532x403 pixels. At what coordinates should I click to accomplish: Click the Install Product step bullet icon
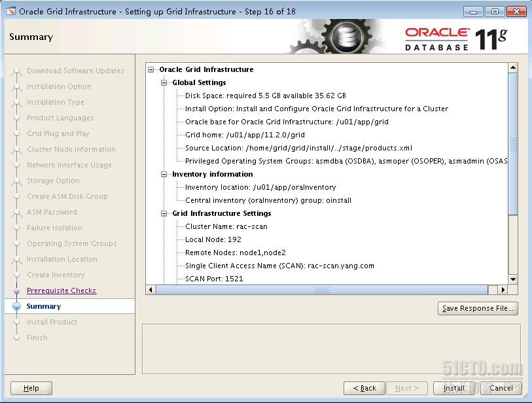tap(16, 322)
